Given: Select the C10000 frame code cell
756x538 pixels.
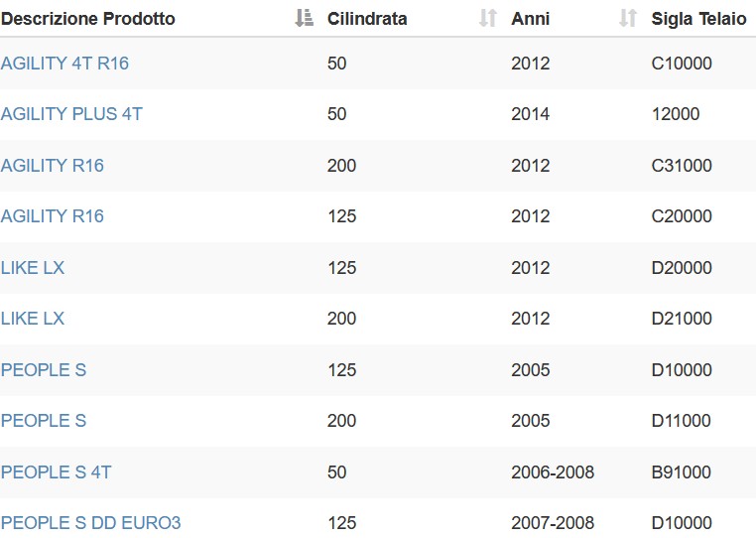Looking at the screenshot, I should (682, 64).
